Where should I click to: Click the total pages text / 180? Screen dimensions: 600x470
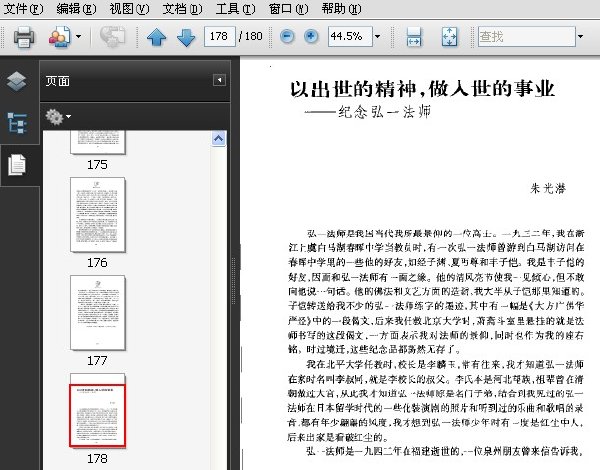click(251, 36)
